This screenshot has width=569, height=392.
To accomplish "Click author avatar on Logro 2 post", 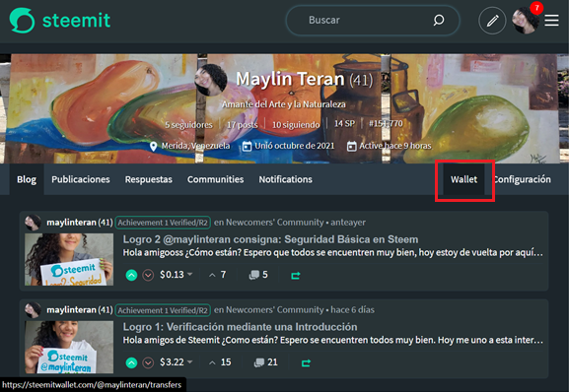I will coord(33,222).
